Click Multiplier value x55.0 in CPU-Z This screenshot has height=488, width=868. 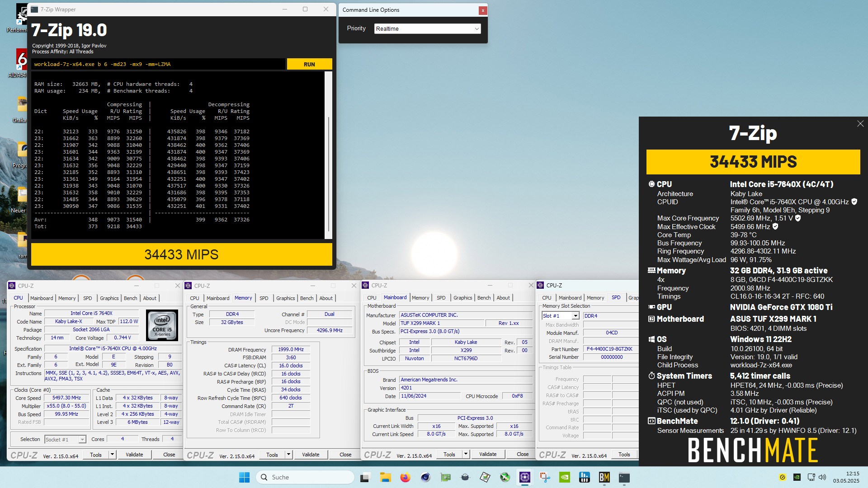click(66, 406)
